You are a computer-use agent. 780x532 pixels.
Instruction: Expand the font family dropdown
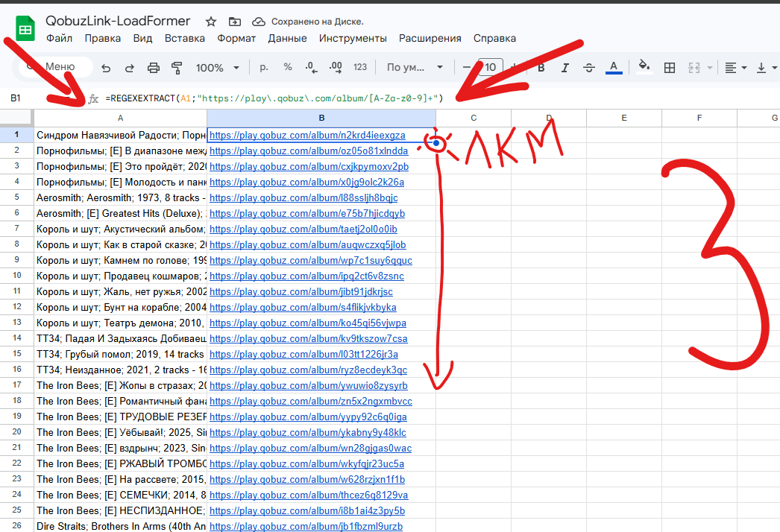point(415,68)
